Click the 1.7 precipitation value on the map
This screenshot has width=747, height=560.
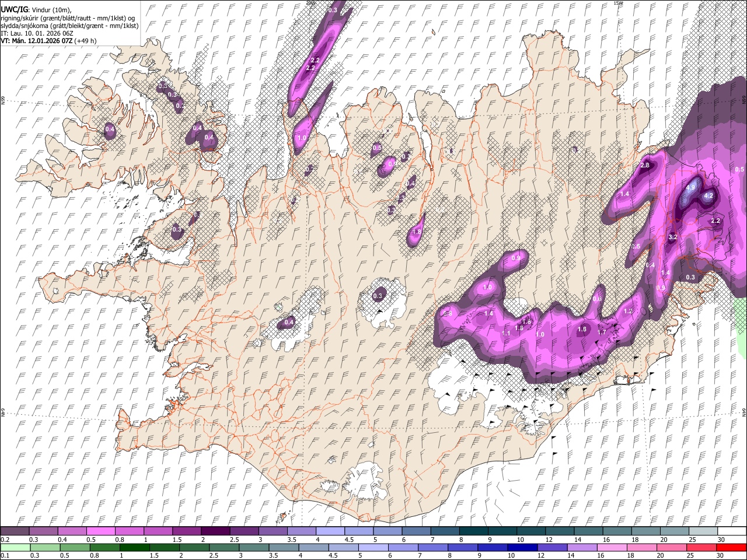click(x=602, y=332)
